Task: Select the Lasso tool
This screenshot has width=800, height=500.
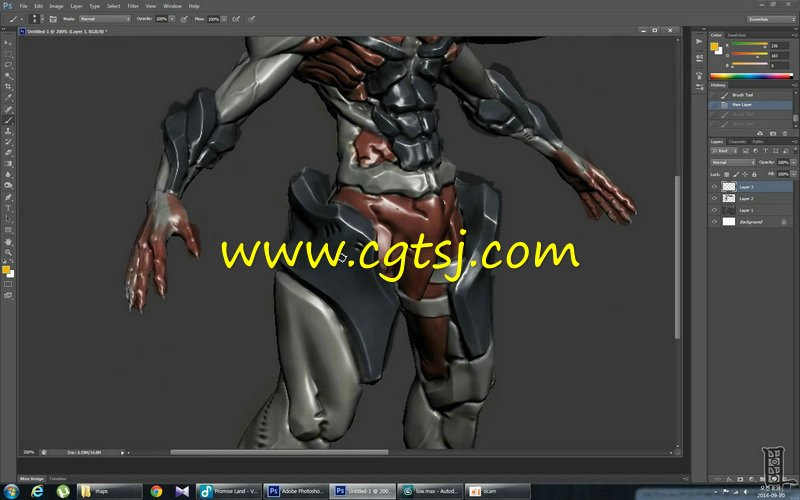Action: pos(8,65)
